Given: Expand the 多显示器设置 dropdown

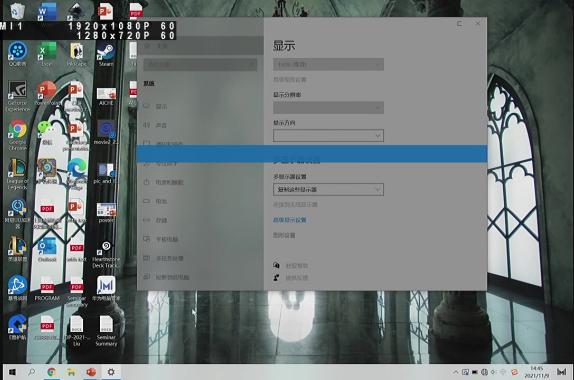Looking at the screenshot, I should click(x=328, y=189).
